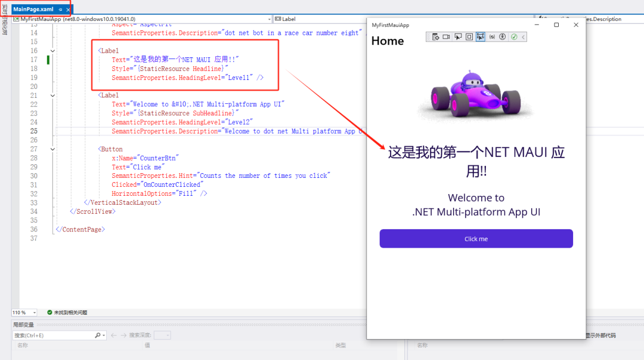Image resolution: width=644 pixels, height=360 pixels.
Task: Open the 110 % zoom dropdown
Action: tap(24, 313)
